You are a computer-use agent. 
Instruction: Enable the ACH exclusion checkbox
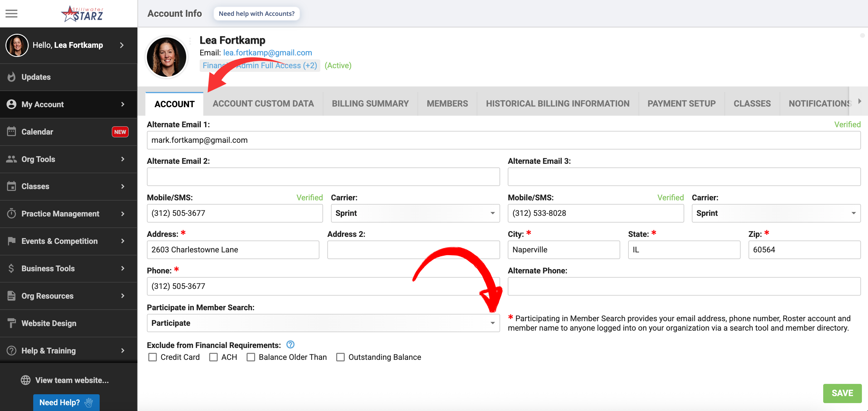tap(213, 357)
